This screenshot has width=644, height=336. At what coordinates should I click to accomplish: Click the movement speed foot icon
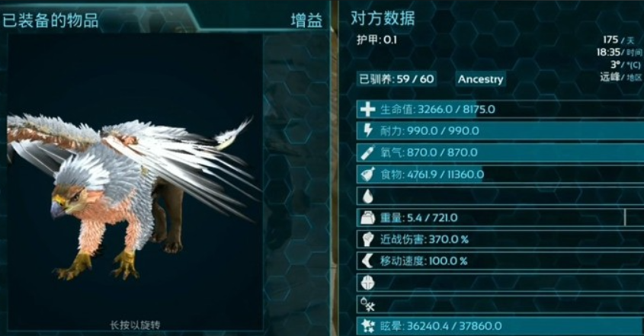(x=367, y=261)
